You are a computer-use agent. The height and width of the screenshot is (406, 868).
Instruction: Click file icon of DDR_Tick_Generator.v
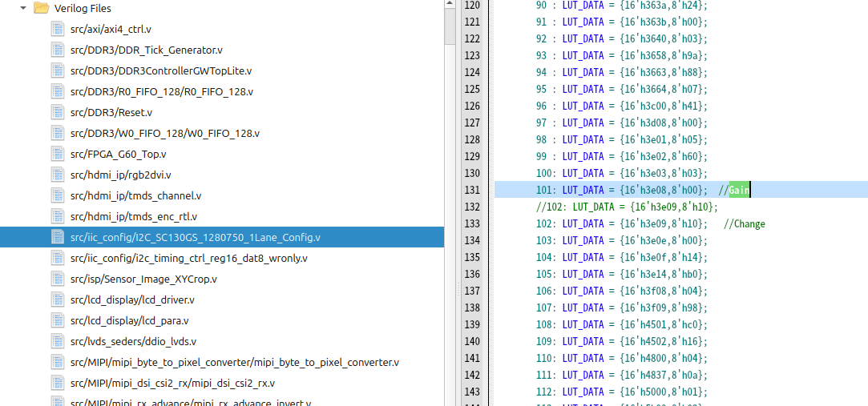click(x=59, y=50)
